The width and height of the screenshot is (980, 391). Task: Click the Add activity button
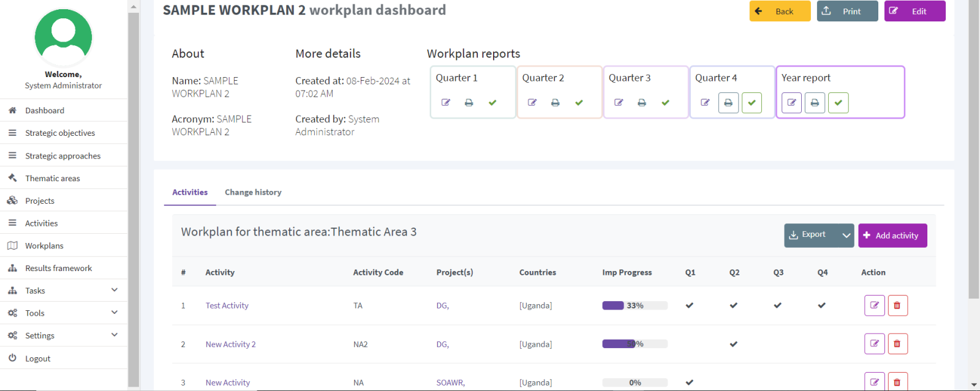892,236
